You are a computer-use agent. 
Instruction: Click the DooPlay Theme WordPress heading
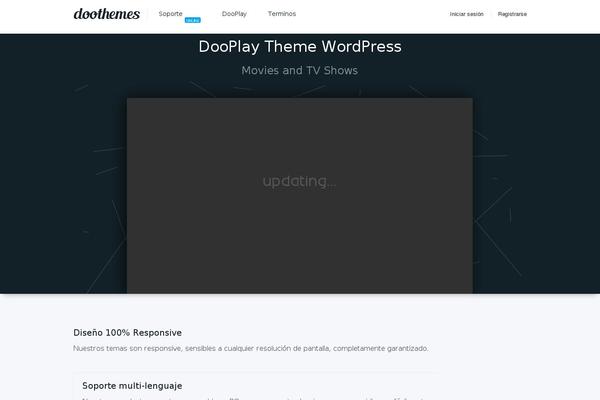coord(300,47)
